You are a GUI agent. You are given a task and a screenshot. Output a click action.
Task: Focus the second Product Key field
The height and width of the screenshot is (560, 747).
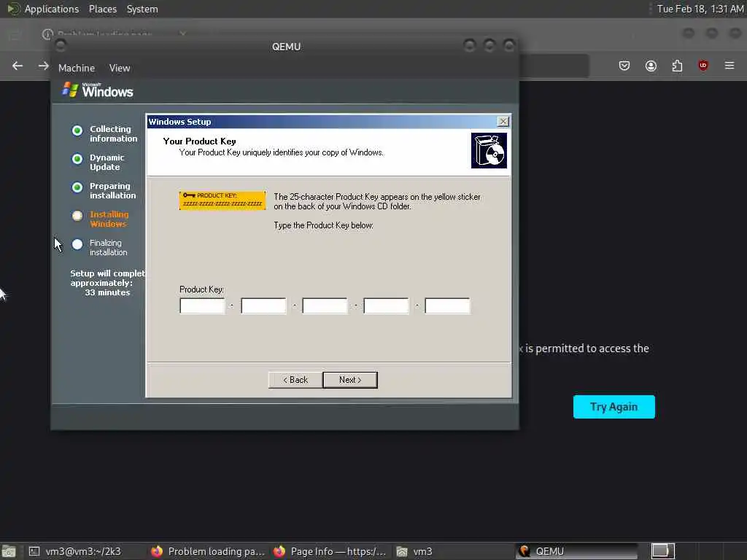(263, 306)
